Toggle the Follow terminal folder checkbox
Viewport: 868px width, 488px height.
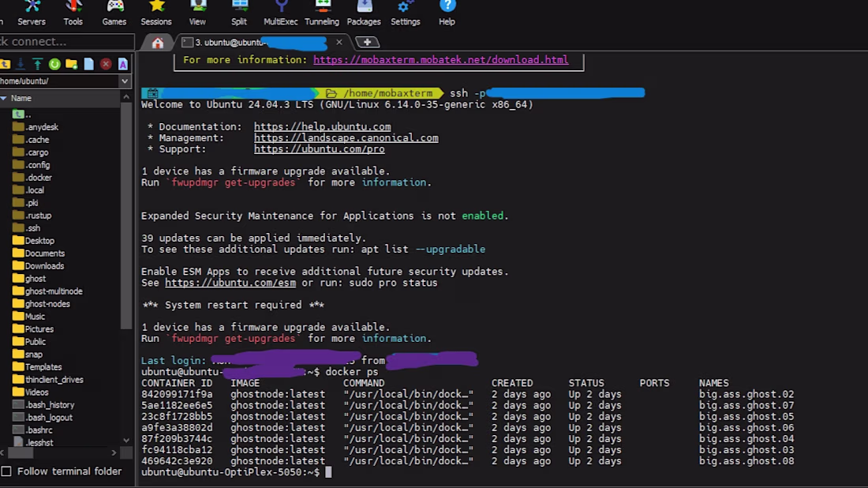[6, 471]
